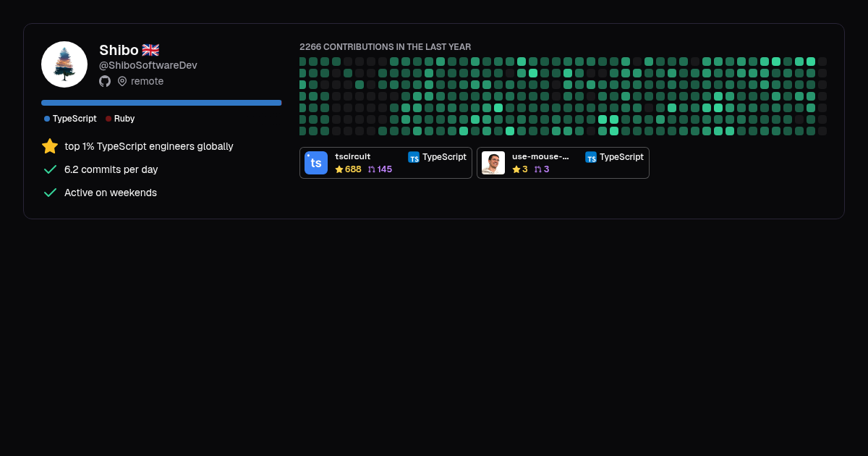This screenshot has height=456, width=868.
Task: Click the blue ts logo of tscircuit
Action: tap(316, 163)
